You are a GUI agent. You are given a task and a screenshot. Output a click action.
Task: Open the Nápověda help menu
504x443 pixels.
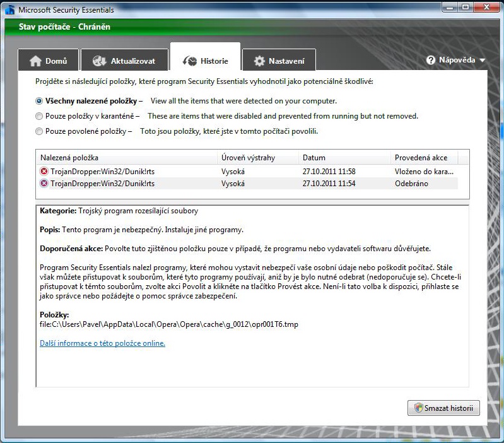(x=456, y=60)
